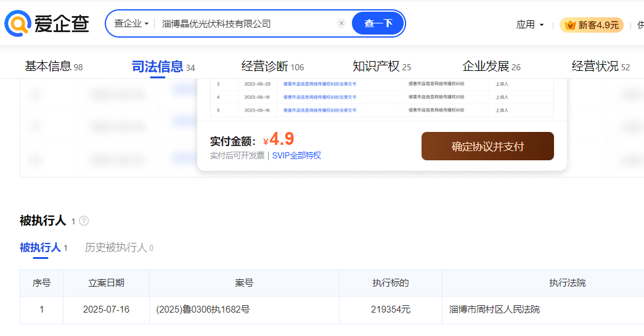Select the 司法信息 tab
The height and width of the screenshot is (336, 644).
(x=163, y=66)
